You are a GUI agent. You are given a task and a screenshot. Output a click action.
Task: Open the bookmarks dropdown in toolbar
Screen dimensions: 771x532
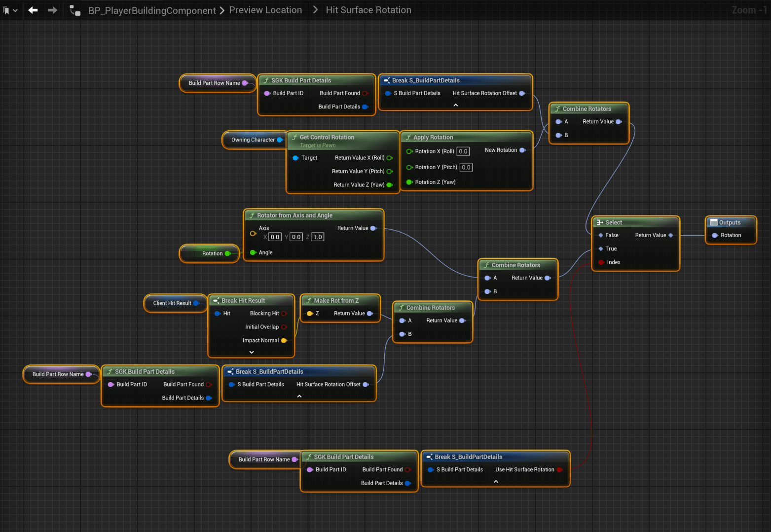pyautogui.click(x=10, y=10)
